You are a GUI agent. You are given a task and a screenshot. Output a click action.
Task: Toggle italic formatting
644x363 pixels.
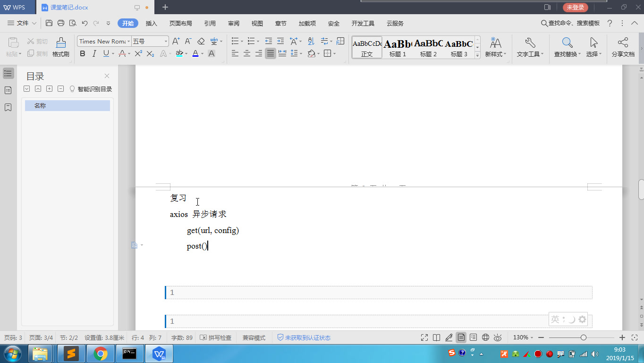pyautogui.click(x=94, y=54)
